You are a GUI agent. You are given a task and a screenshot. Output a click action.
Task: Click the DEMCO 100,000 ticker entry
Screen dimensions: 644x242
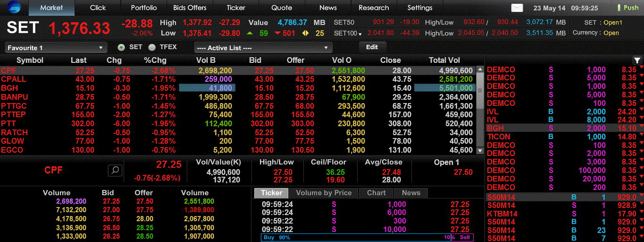tap(565, 170)
